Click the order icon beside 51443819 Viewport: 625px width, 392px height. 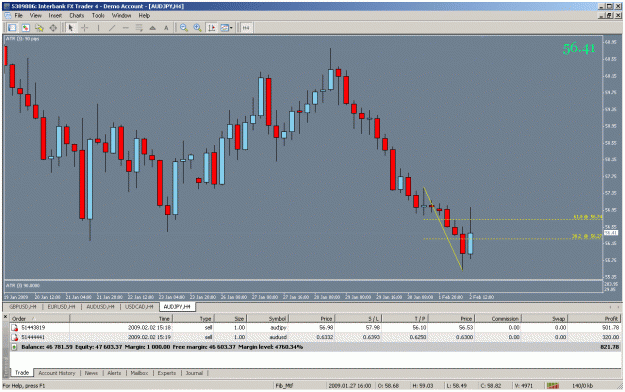pos(15,327)
